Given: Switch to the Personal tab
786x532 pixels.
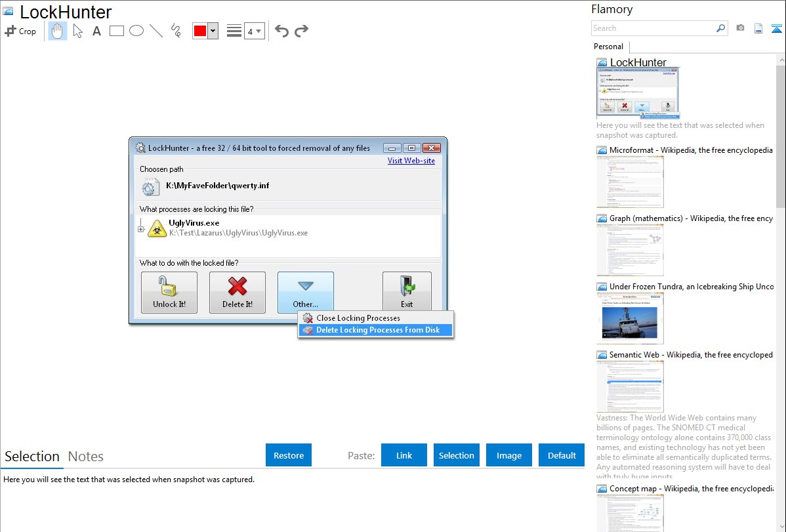Looking at the screenshot, I should click(x=608, y=47).
